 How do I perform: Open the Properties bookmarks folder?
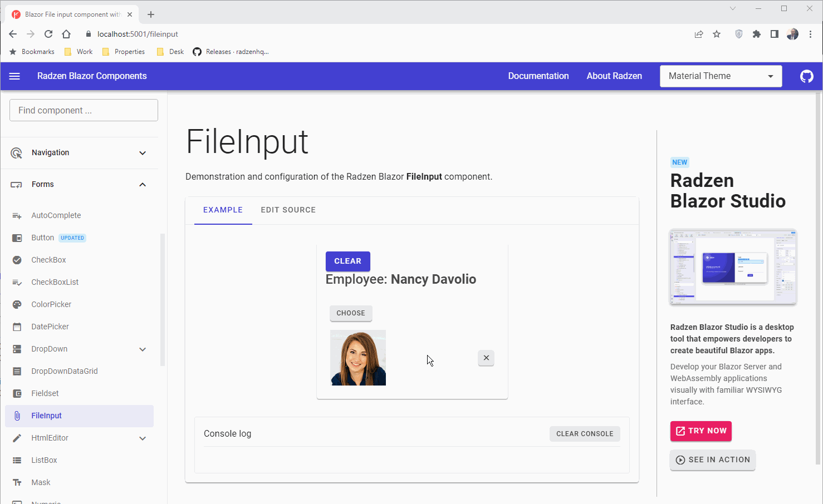tap(124, 52)
